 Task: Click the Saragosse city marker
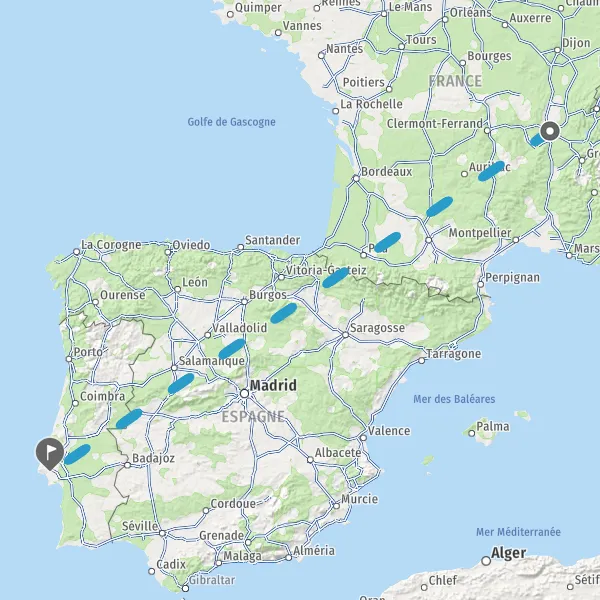tap(345, 335)
